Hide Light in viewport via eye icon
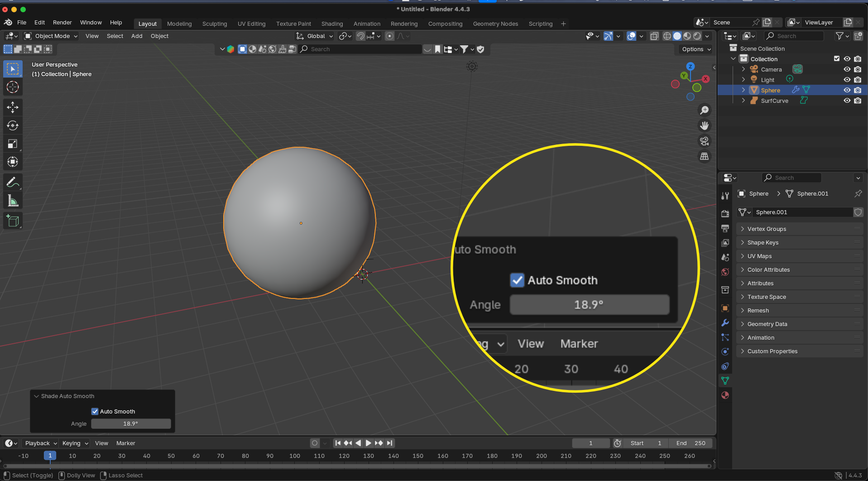 847,80
